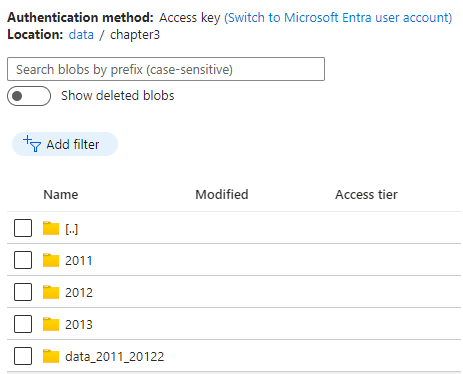Click the chapter3 breadcrumb text
Viewport: 463px width, 374px height.
[x=135, y=35]
